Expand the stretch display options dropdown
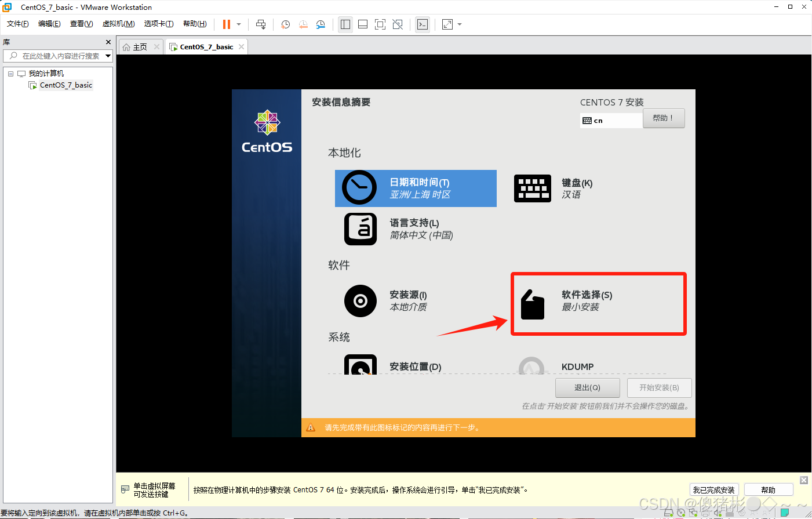This screenshot has height=519, width=812. click(460, 24)
